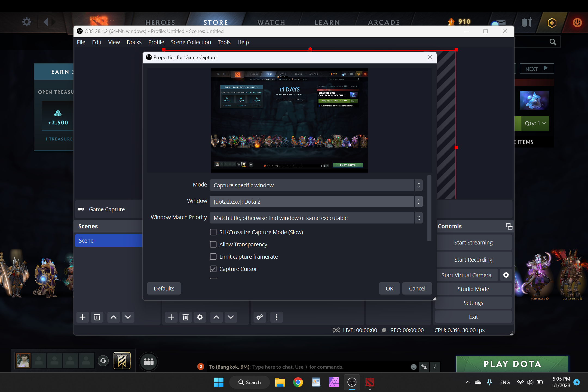Open OBS Docks menu

[134, 42]
